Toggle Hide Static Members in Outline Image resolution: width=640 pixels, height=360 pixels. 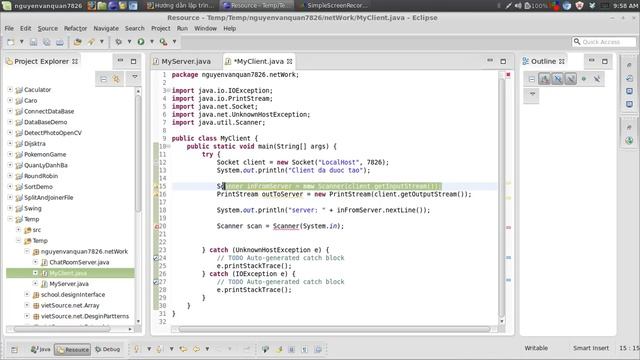570,79
